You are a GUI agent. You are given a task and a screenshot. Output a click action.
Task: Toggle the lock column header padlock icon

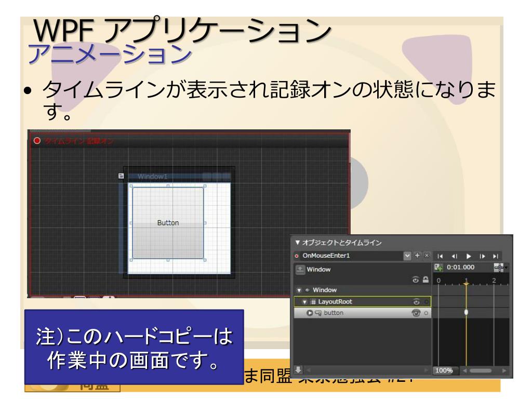(x=425, y=279)
